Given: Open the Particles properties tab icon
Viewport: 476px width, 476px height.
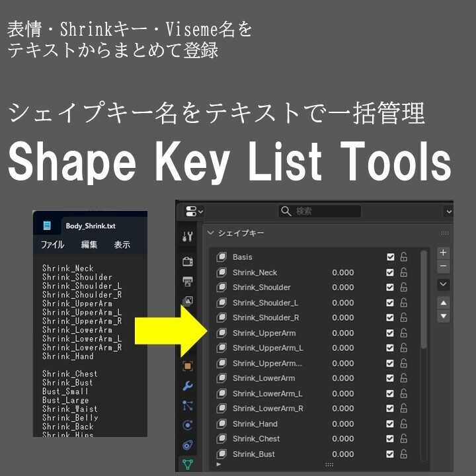Looking at the screenshot, I should coord(188,405).
